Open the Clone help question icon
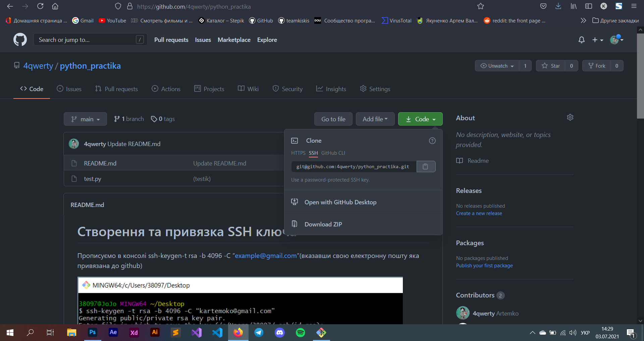Viewport: 644px width, 341px height. click(x=432, y=141)
